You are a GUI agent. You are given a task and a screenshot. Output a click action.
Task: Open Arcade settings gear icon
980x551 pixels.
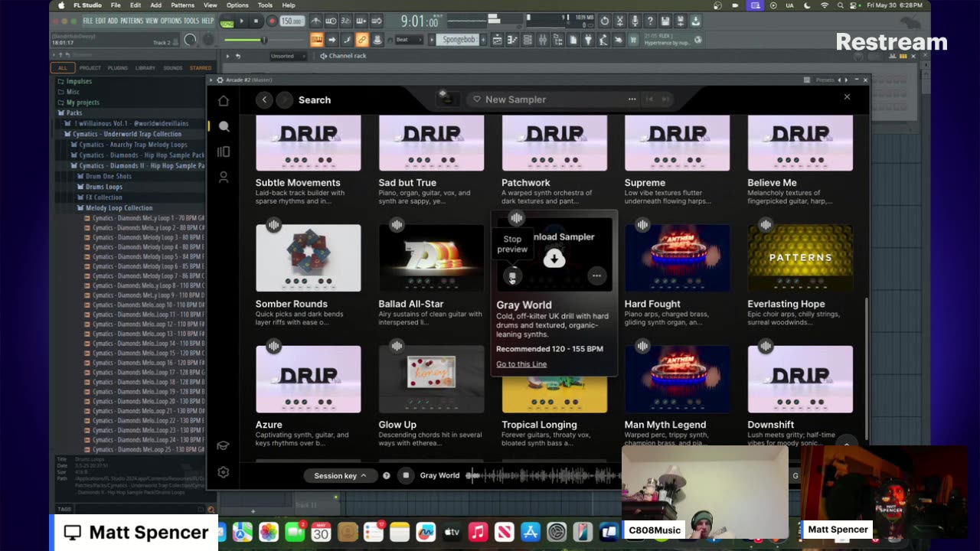click(224, 472)
